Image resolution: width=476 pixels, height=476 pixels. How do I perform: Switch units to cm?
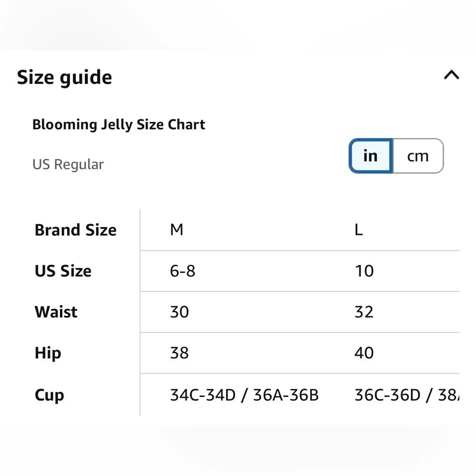[418, 156]
